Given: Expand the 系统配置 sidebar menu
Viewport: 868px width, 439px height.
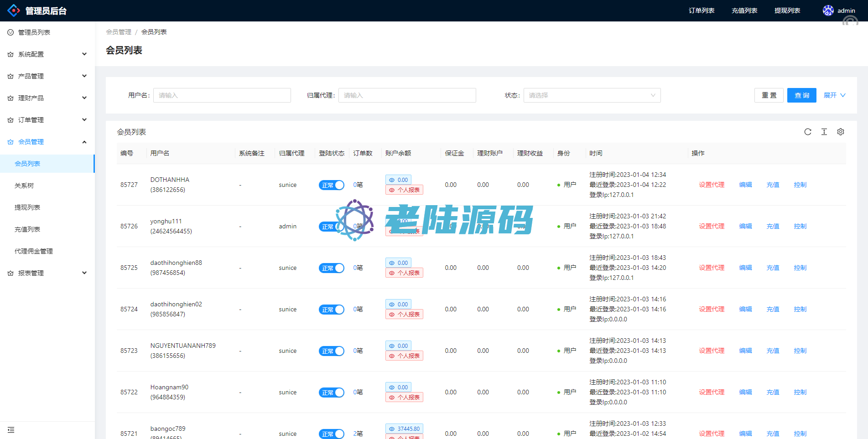Looking at the screenshot, I should click(47, 54).
